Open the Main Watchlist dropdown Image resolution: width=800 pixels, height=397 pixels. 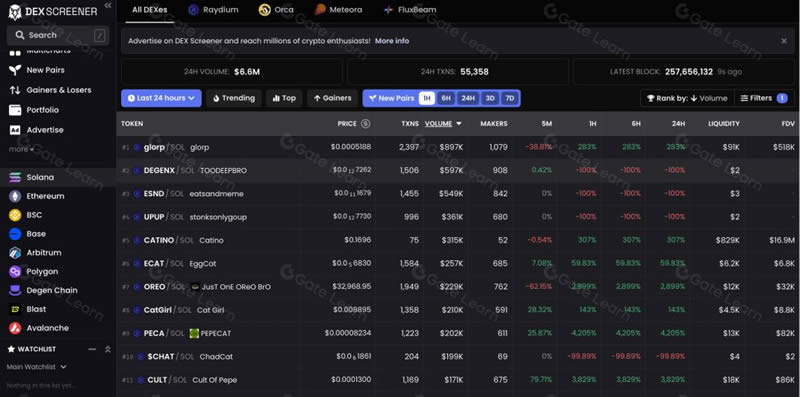[x=37, y=366]
